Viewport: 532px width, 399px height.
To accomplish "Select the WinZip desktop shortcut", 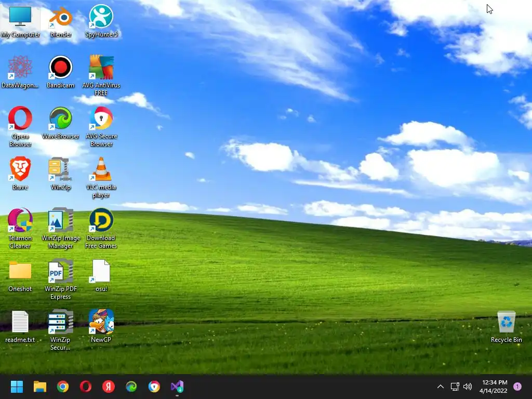I will point(61,174).
